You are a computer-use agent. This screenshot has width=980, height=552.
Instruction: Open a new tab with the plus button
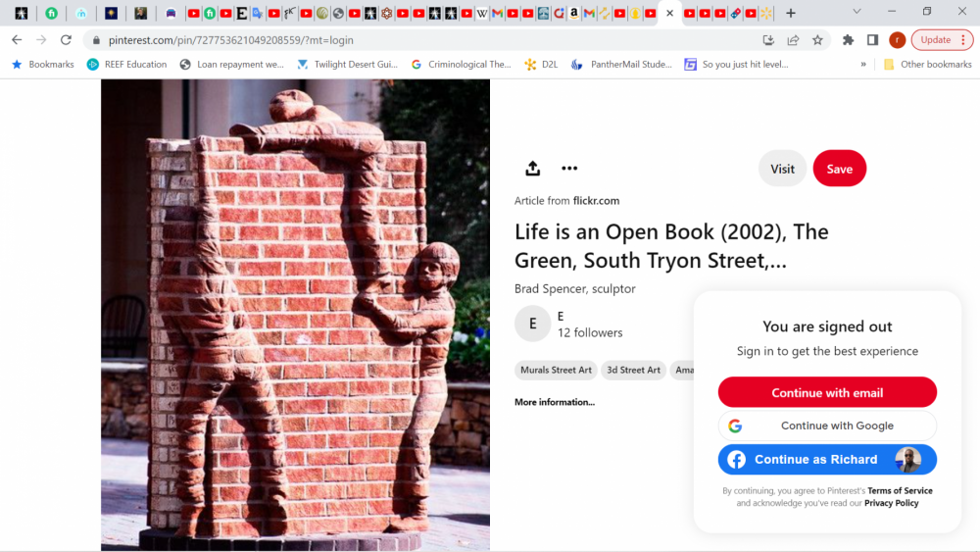791,13
